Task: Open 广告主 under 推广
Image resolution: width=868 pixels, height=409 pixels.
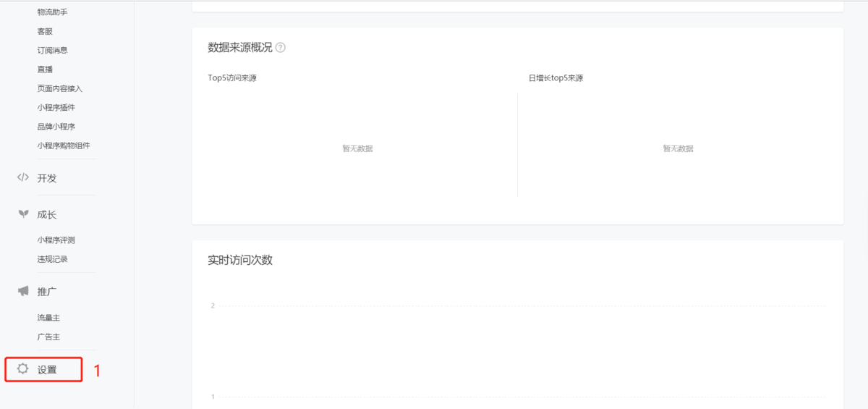Action: click(48, 337)
